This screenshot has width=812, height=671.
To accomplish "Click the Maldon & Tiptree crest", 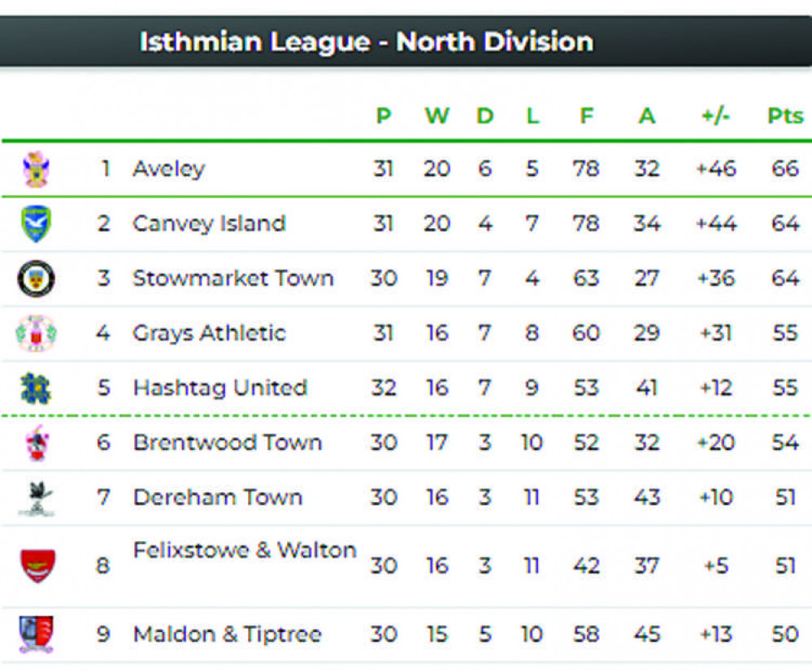I will tap(36, 634).
